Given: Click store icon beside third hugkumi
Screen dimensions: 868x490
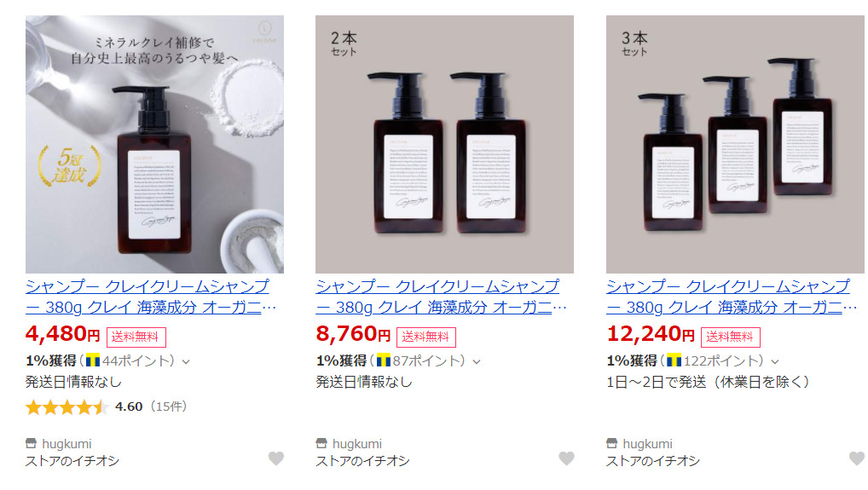Looking at the screenshot, I should point(611,443).
